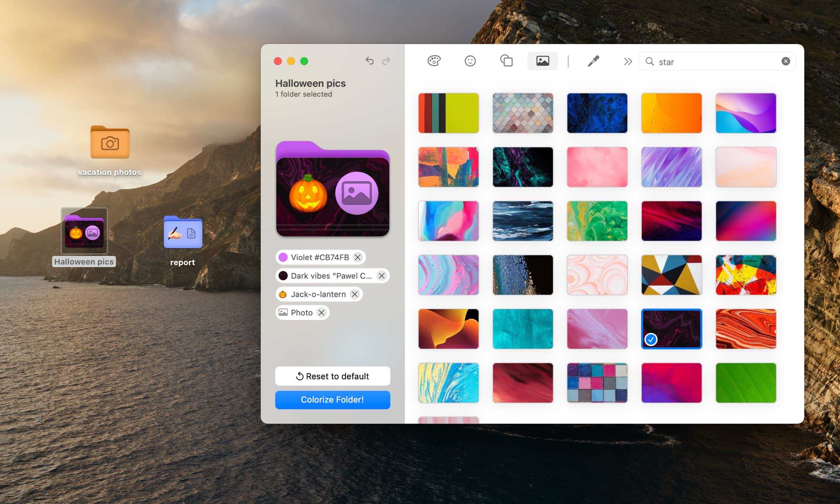Remove the Violet #CB74FB color tag
The image size is (840, 504).
coord(358,257)
